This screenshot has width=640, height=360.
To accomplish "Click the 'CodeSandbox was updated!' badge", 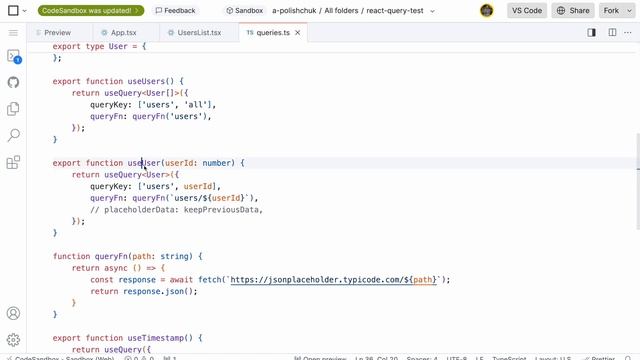I will coord(91,11).
